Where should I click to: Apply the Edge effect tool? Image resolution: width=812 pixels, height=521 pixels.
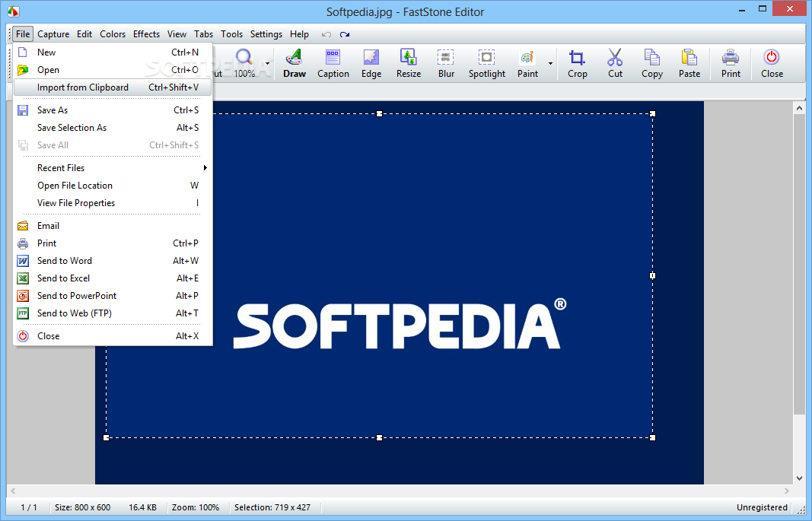[x=371, y=64]
